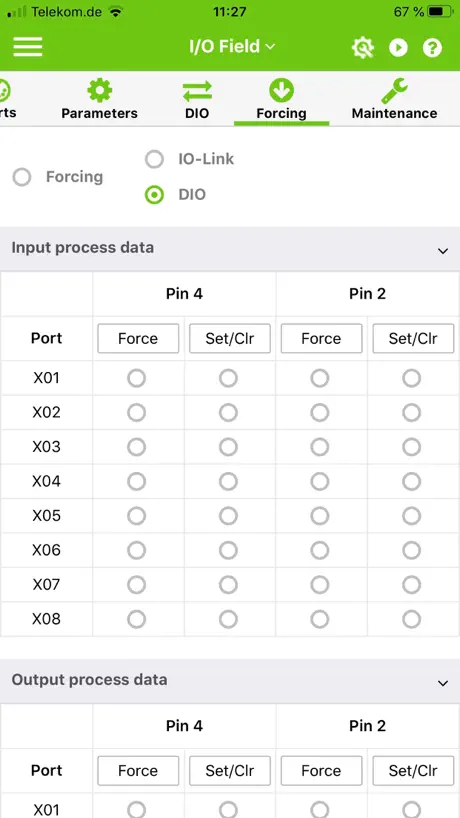Select the DIO arrows icon

tap(197, 91)
